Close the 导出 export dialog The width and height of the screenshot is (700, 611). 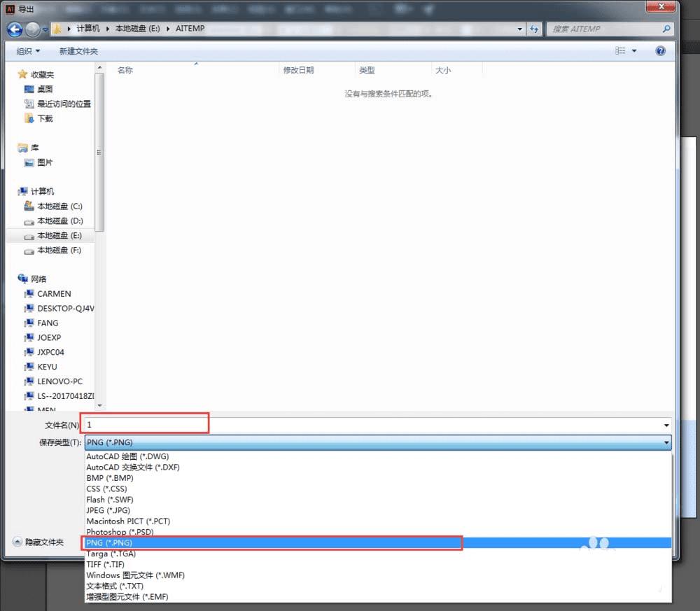click(x=661, y=6)
